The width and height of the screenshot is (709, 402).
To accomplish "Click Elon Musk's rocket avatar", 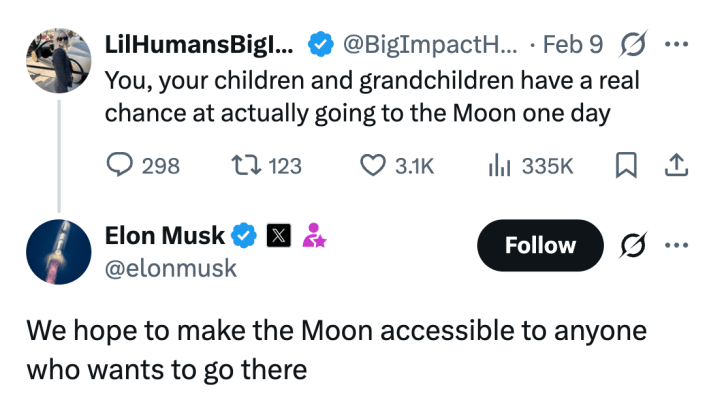I will coord(59,253).
